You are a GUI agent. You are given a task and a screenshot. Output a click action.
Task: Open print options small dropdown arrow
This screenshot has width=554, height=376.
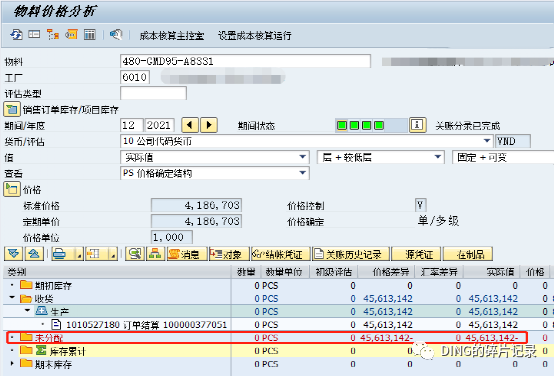(x=79, y=254)
